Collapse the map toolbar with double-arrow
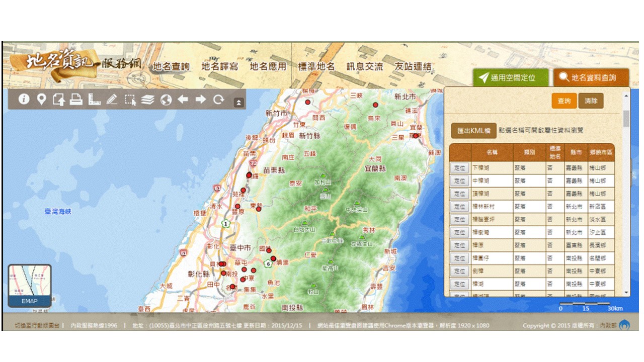 click(x=239, y=102)
